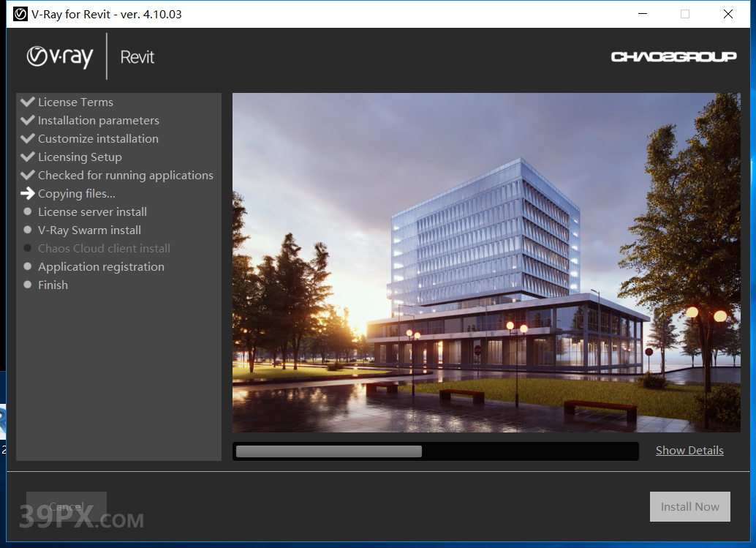Click the arrow icon beside Copying files

pos(28,193)
